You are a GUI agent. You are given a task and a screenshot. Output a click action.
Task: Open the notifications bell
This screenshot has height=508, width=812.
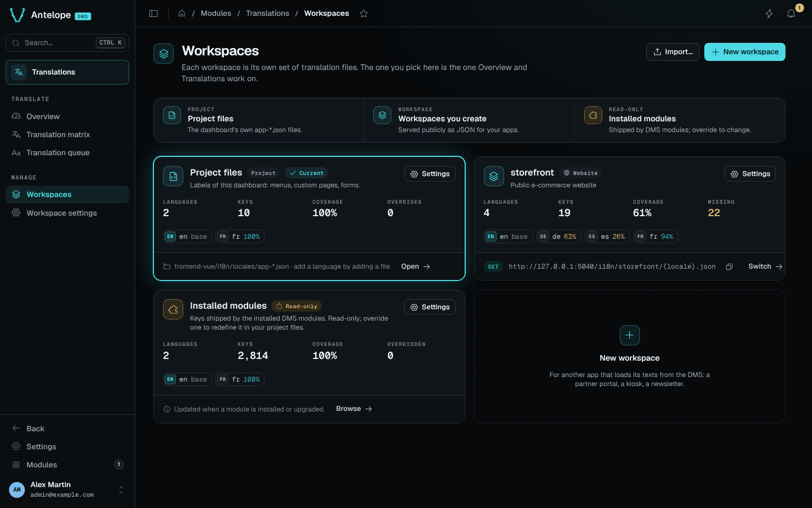[791, 14]
